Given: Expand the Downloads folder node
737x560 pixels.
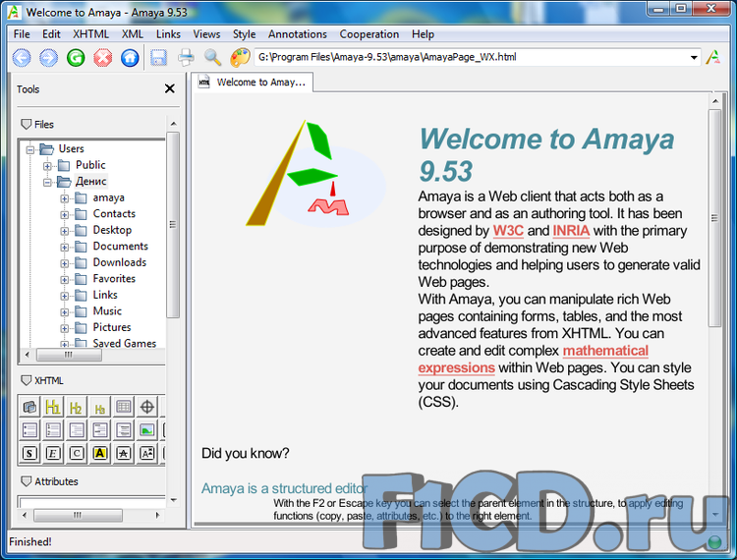Looking at the screenshot, I should (x=65, y=263).
